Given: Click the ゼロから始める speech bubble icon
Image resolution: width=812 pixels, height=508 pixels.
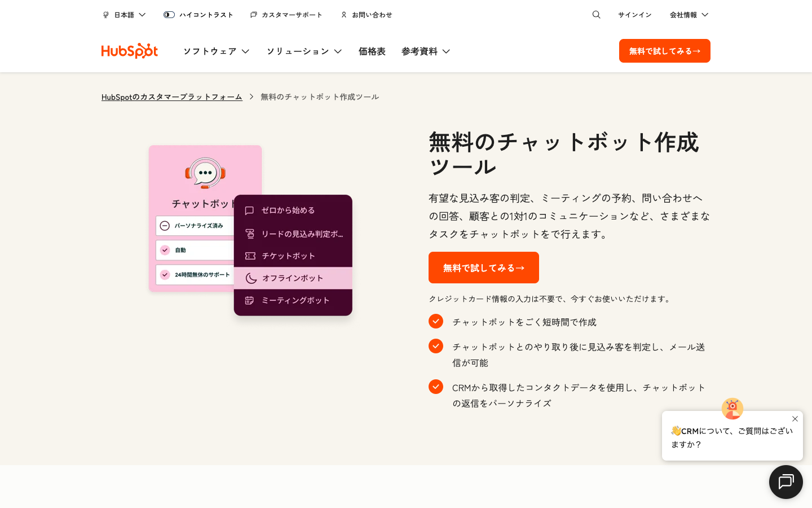Looking at the screenshot, I should tap(249, 211).
